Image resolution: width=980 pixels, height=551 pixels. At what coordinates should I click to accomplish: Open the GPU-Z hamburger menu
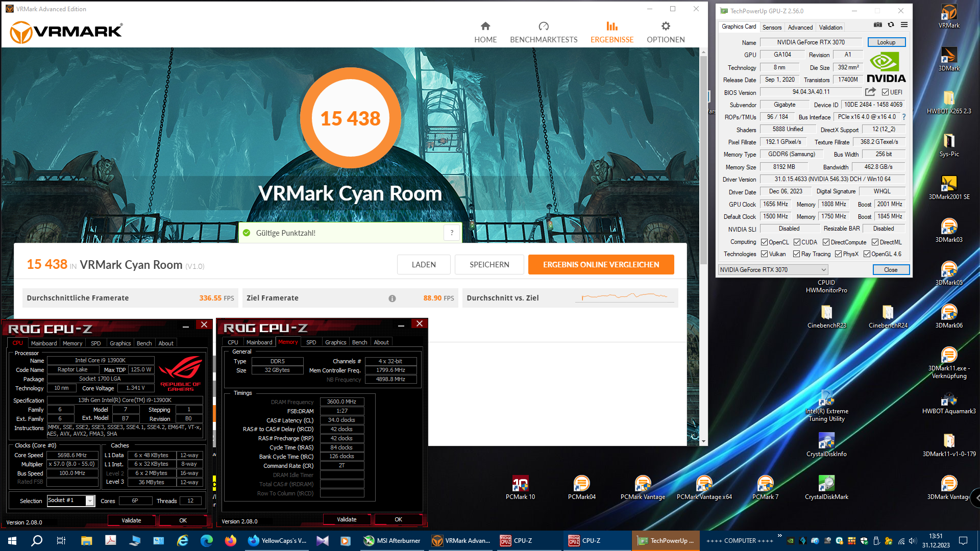904,24
